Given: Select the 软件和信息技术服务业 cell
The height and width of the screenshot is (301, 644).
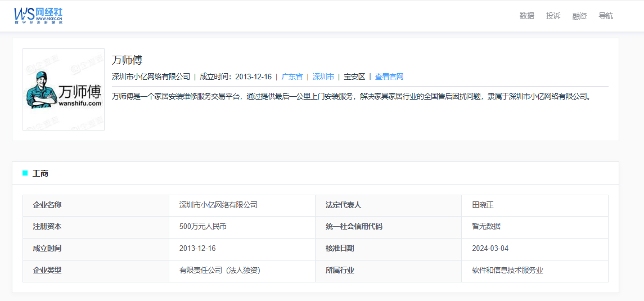Looking at the screenshot, I should pos(535,271).
